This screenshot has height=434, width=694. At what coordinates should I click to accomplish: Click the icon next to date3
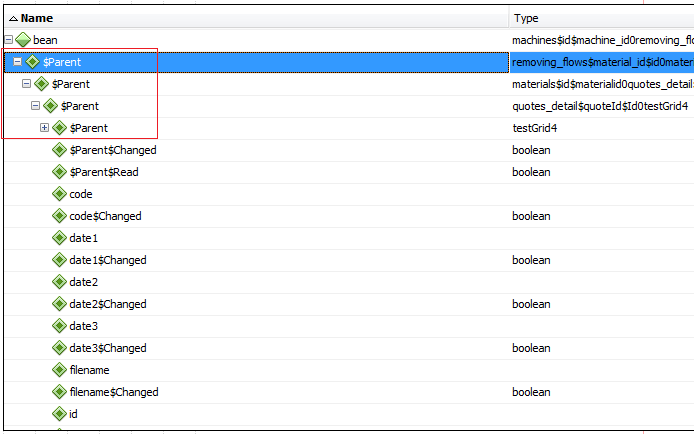(x=59, y=326)
